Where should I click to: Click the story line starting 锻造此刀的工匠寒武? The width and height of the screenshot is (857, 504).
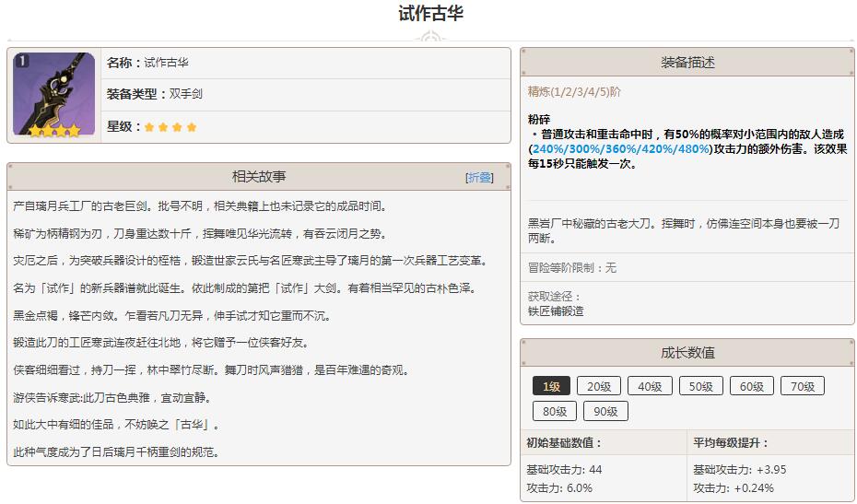(161, 343)
